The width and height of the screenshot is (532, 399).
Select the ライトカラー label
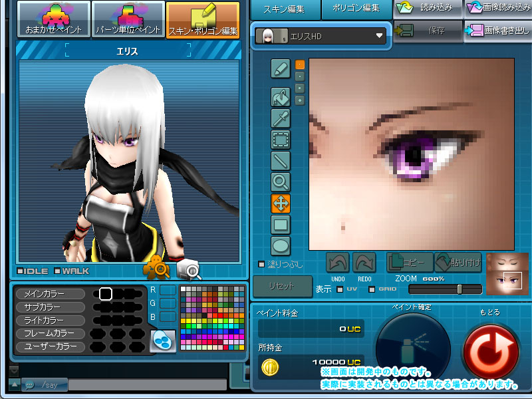[x=51, y=321]
